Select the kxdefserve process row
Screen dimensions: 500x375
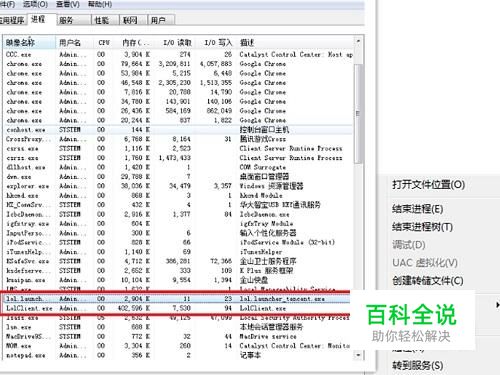click(x=178, y=271)
